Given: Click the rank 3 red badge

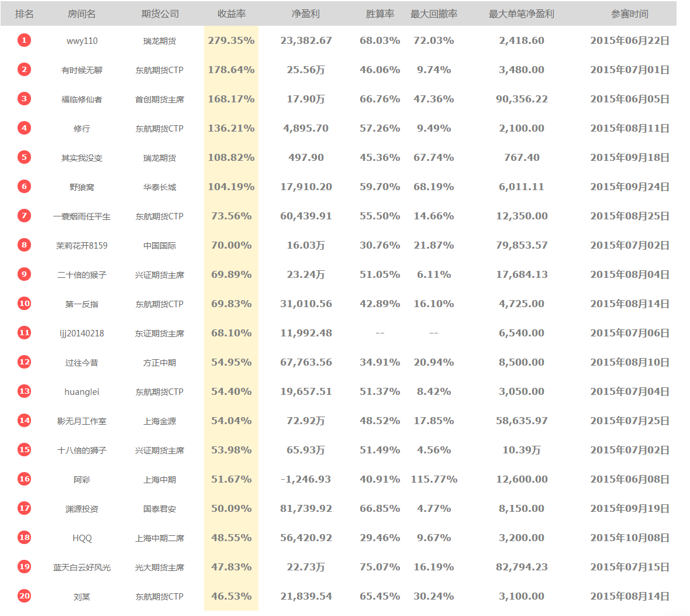Looking at the screenshot, I should click(24, 99).
